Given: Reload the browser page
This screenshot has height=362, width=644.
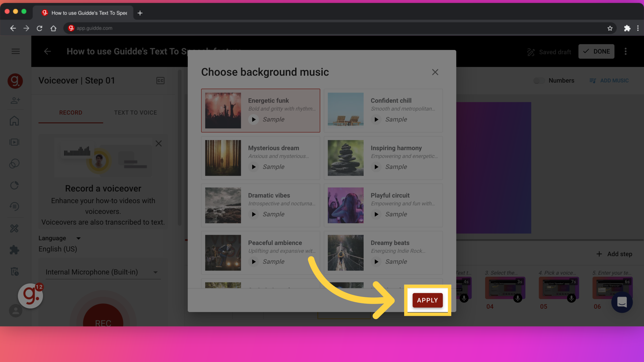Looking at the screenshot, I should pyautogui.click(x=40, y=28).
